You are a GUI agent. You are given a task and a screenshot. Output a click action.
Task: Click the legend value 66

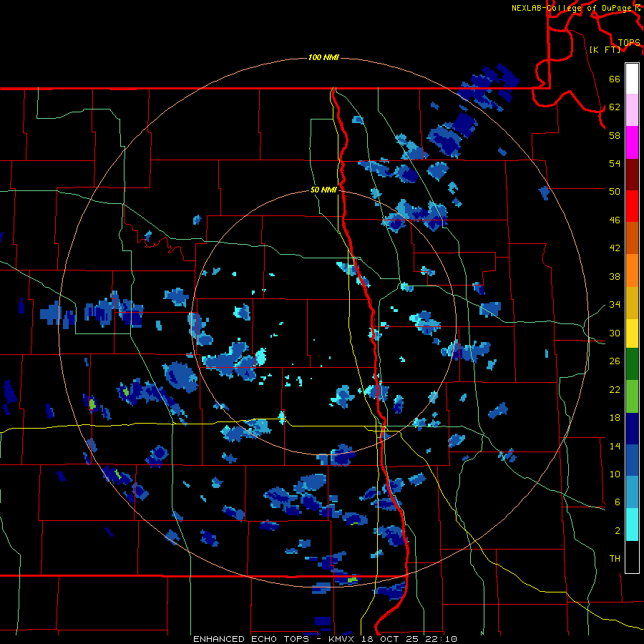[x=615, y=79]
